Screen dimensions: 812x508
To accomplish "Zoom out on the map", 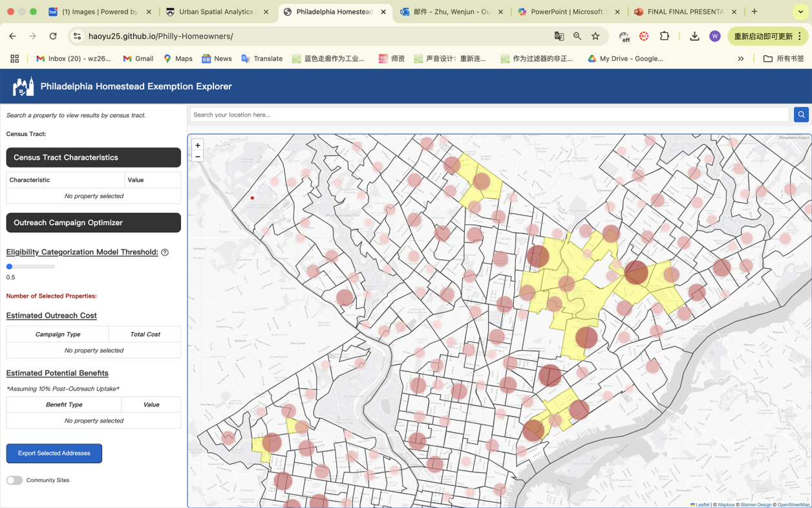I will 198,157.
